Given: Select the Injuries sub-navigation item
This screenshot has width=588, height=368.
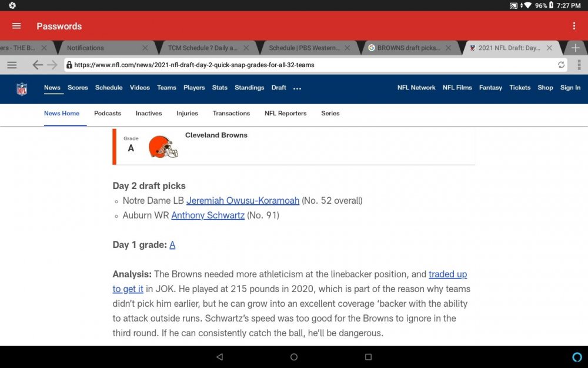Looking at the screenshot, I should (x=187, y=114).
